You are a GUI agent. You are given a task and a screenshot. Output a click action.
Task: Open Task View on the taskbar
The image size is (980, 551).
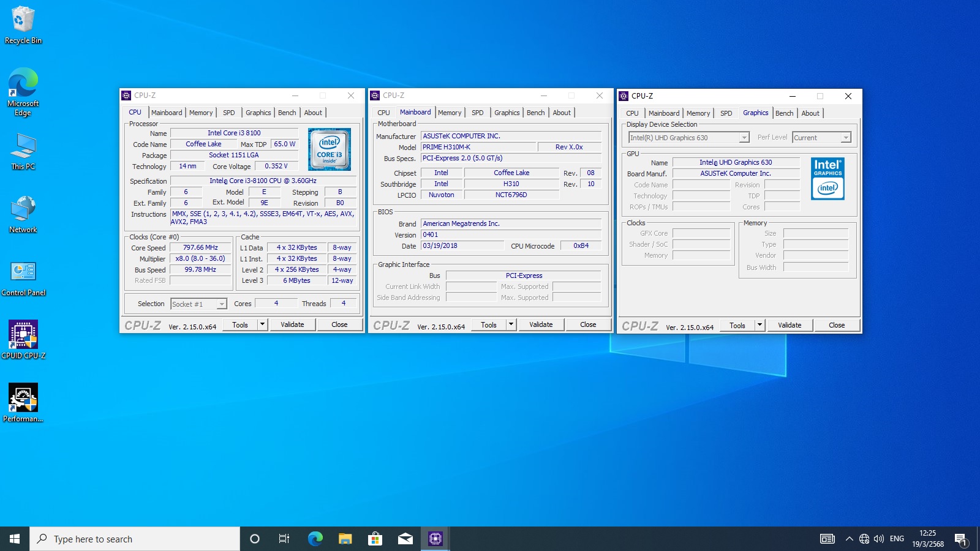point(284,539)
